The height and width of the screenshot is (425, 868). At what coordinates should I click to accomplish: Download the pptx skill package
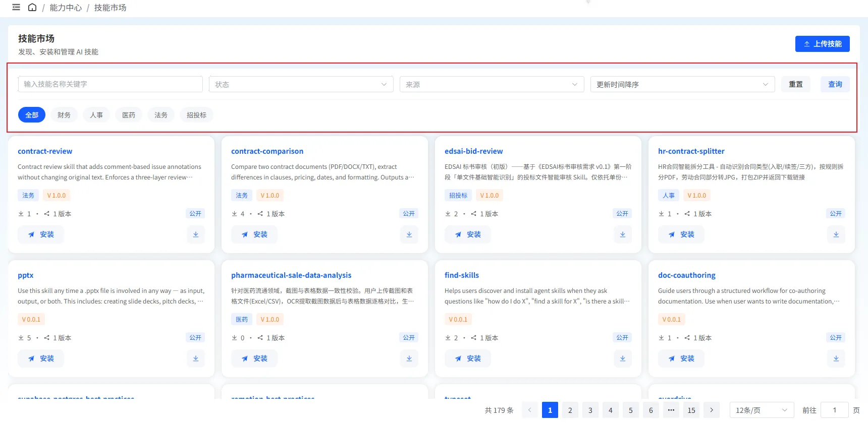[x=196, y=358]
